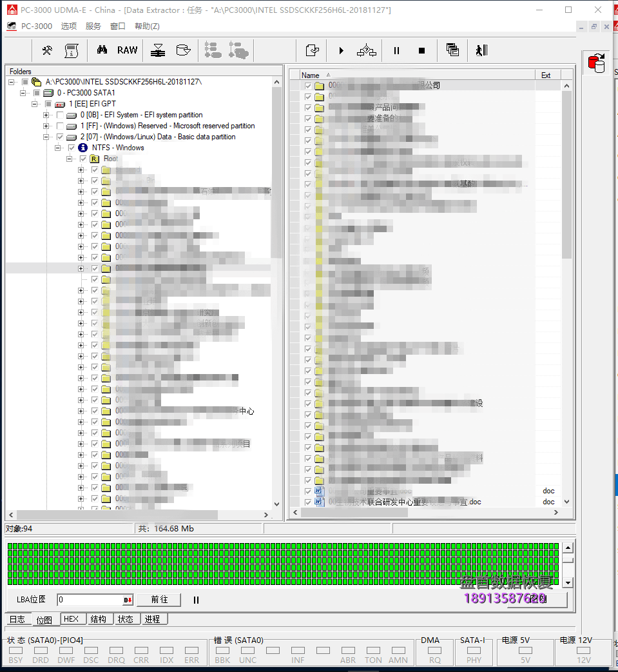Check the EFI System partition checkbox
618x672 pixels.
tap(60, 115)
